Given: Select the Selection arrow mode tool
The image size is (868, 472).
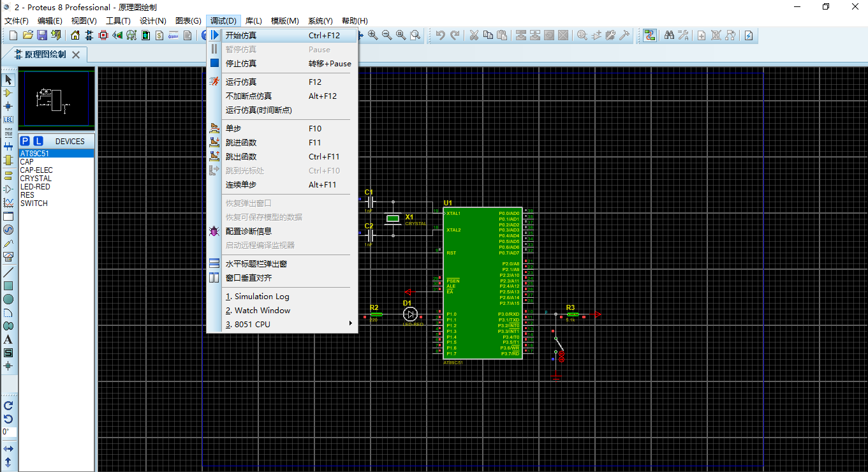Looking at the screenshot, I should coord(8,80).
